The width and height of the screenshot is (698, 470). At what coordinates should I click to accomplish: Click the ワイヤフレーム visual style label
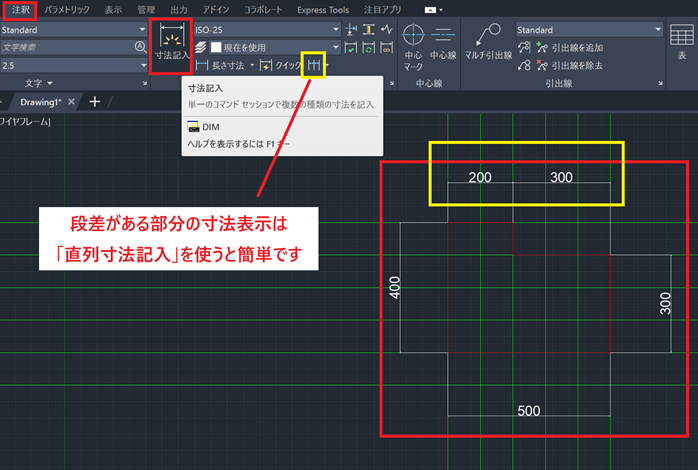click(25, 122)
